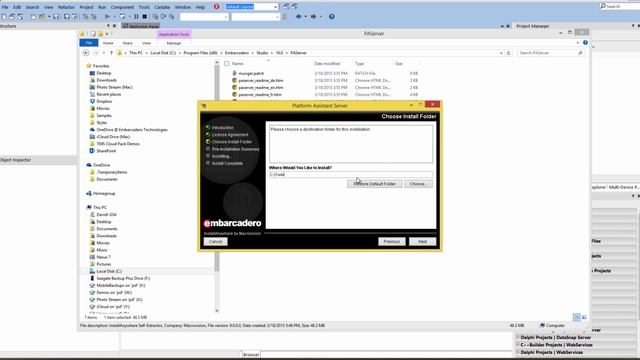Image resolution: width=640 pixels, height=360 pixels.
Task: Click the Stop square icon in IDE toolbar
Action: (x=144, y=17)
